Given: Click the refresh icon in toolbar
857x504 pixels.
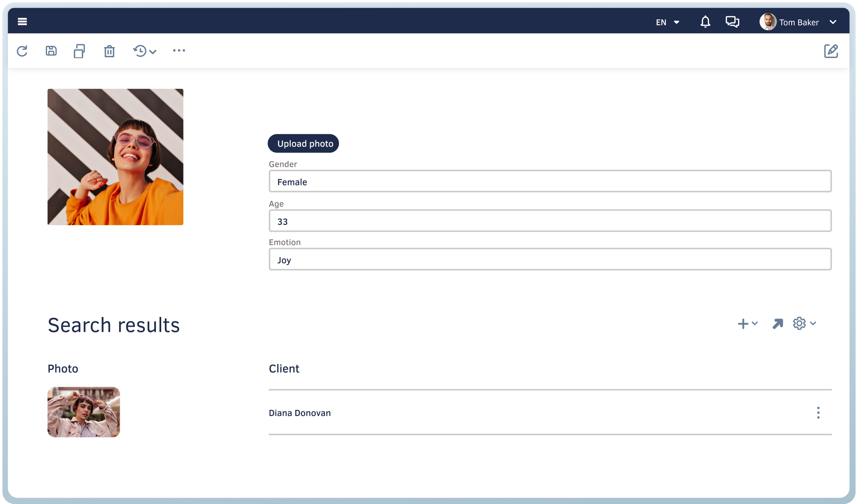Looking at the screenshot, I should point(22,51).
